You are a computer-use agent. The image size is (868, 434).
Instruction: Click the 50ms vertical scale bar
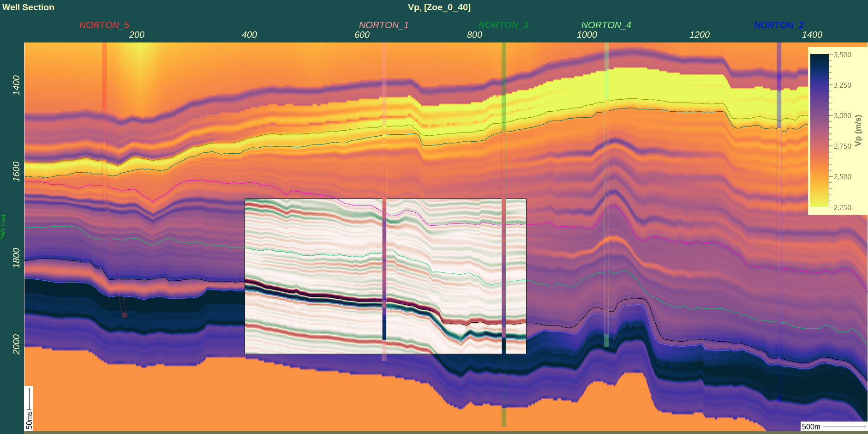click(29, 408)
